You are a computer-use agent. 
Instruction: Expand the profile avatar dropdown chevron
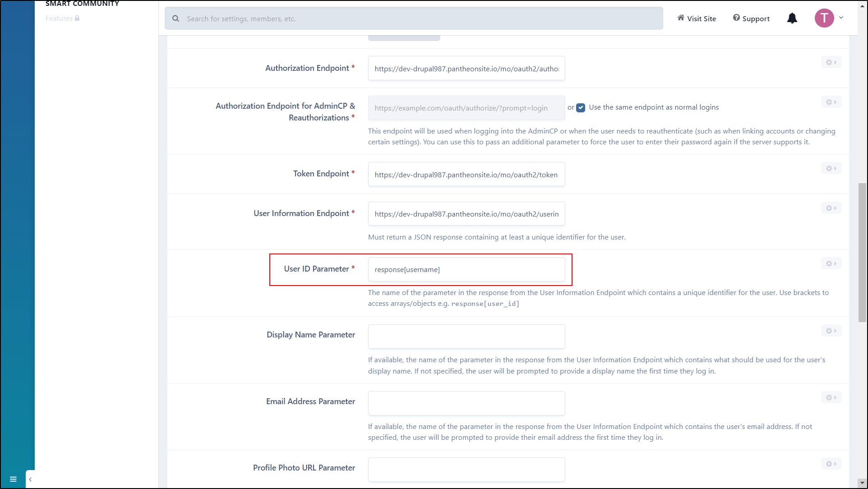click(842, 18)
